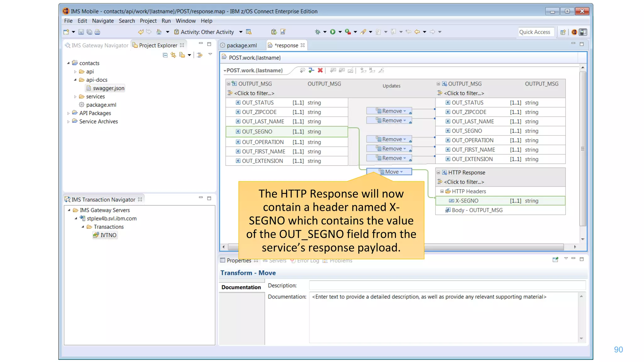
Task: Open the File menu
Action: click(68, 21)
